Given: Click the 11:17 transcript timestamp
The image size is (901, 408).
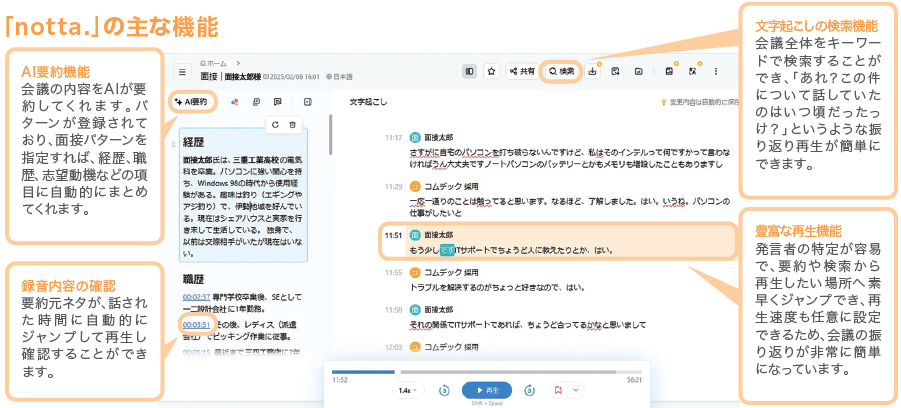Looking at the screenshot, I should pyautogui.click(x=393, y=138).
